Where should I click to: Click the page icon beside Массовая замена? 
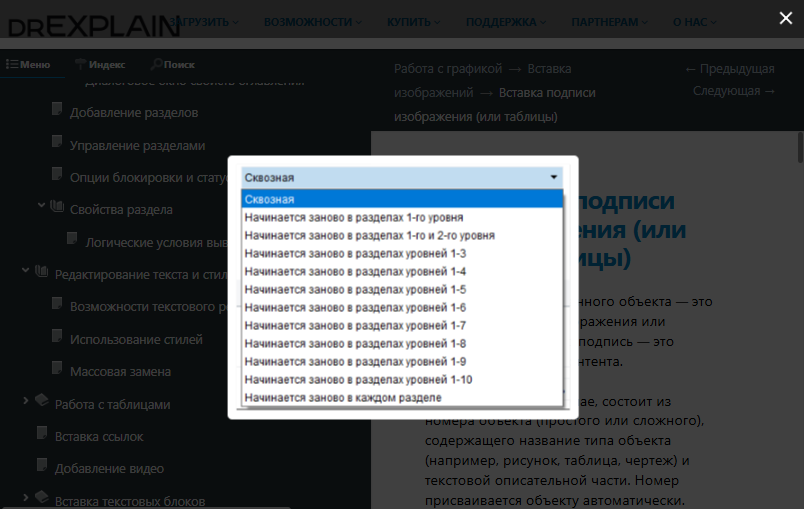[x=58, y=370]
